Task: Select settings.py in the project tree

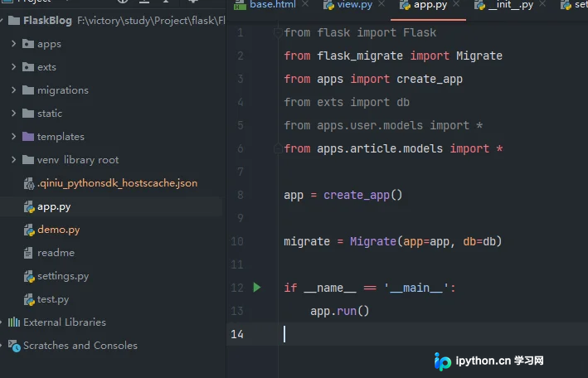Action: click(63, 276)
